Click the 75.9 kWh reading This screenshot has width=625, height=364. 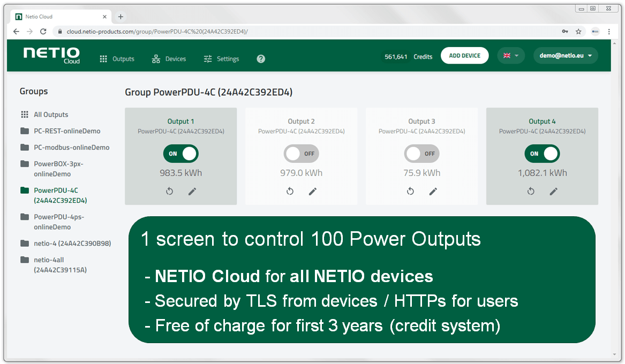pyautogui.click(x=421, y=173)
